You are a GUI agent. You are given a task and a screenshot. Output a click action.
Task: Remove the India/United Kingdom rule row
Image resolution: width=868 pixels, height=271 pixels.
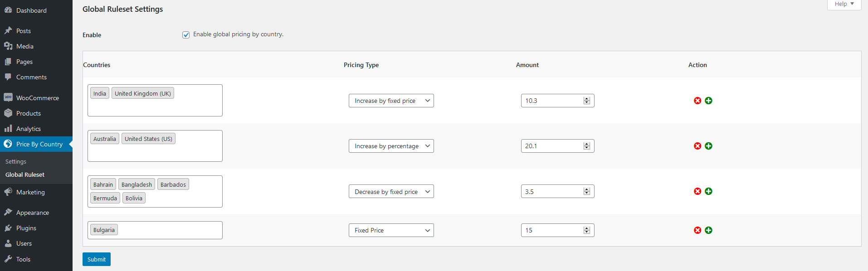point(697,101)
